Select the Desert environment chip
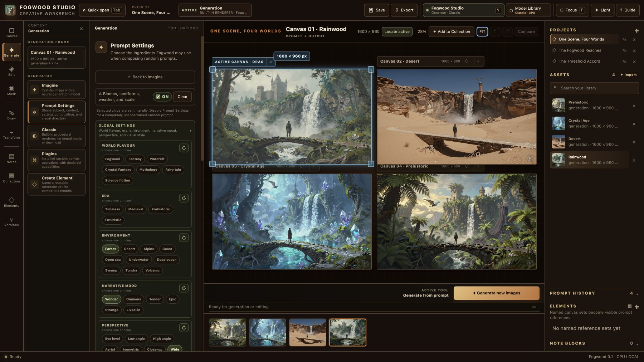The height and width of the screenshot is (362, 644). [x=130, y=249]
